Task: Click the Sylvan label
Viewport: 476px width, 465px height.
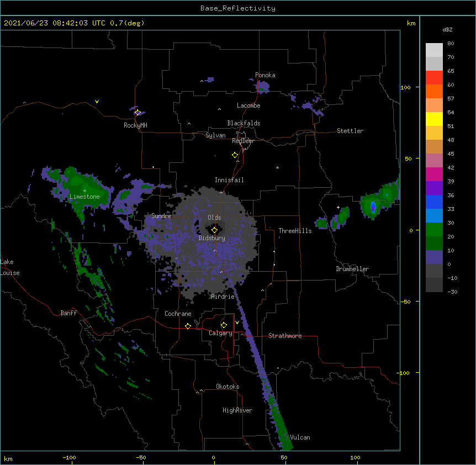Action: tap(215, 135)
